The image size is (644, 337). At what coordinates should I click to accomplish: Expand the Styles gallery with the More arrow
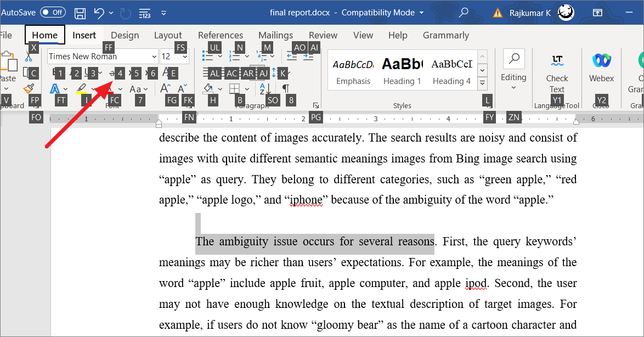(482, 82)
